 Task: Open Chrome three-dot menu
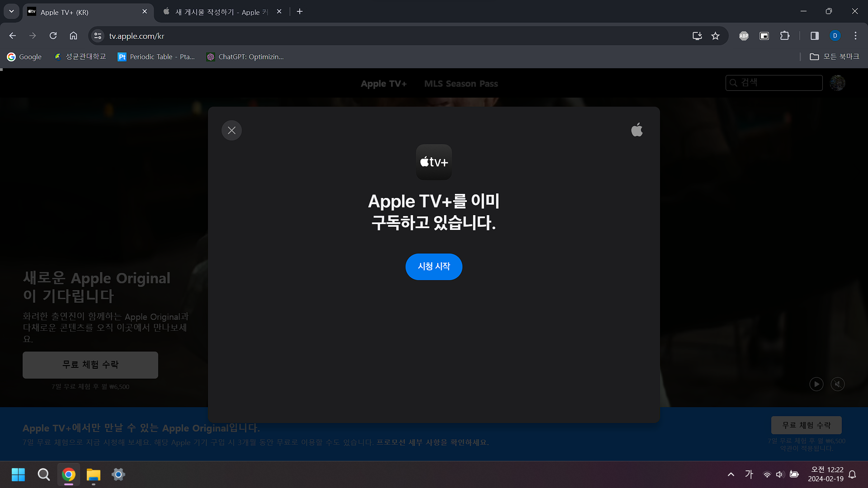855,36
